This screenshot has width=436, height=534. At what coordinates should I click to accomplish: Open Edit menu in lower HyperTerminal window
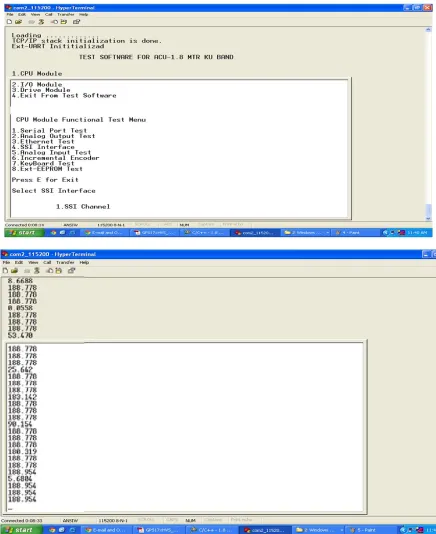click(19, 263)
